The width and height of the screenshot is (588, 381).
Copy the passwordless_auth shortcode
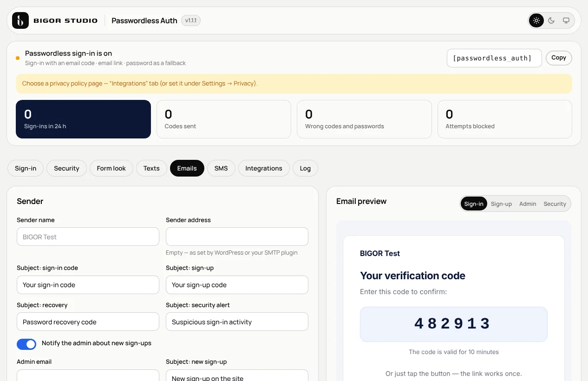coord(559,58)
